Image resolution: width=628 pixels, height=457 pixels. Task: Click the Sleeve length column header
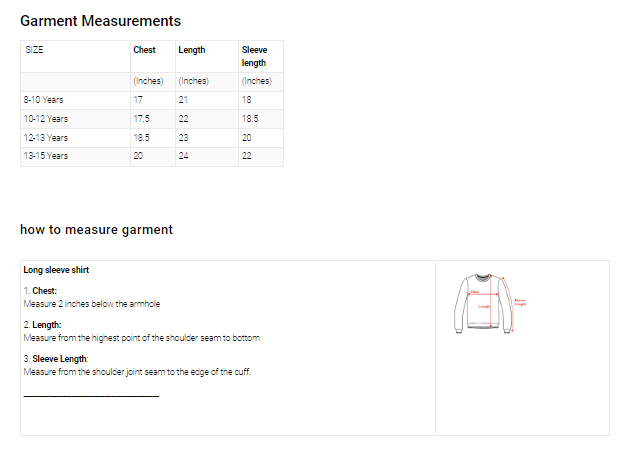(255, 56)
